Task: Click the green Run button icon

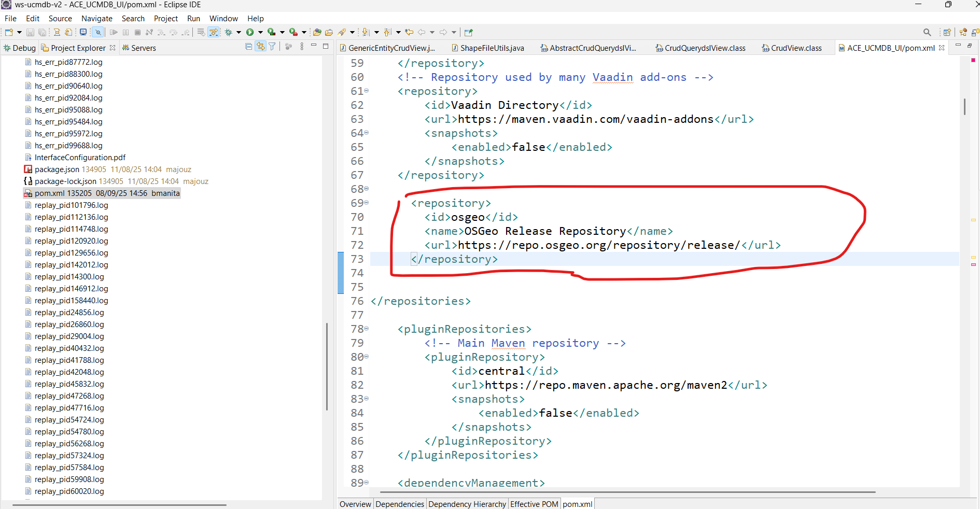Action: point(250,32)
